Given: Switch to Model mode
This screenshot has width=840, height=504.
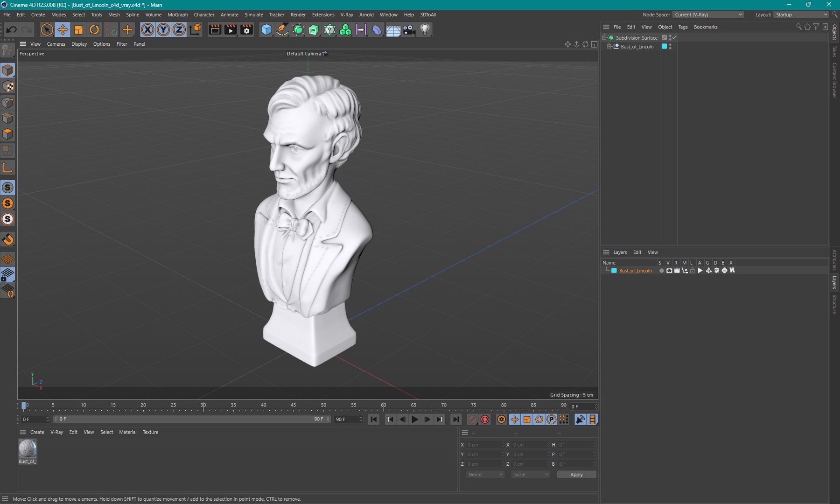Looking at the screenshot, I should pos(8,70).
